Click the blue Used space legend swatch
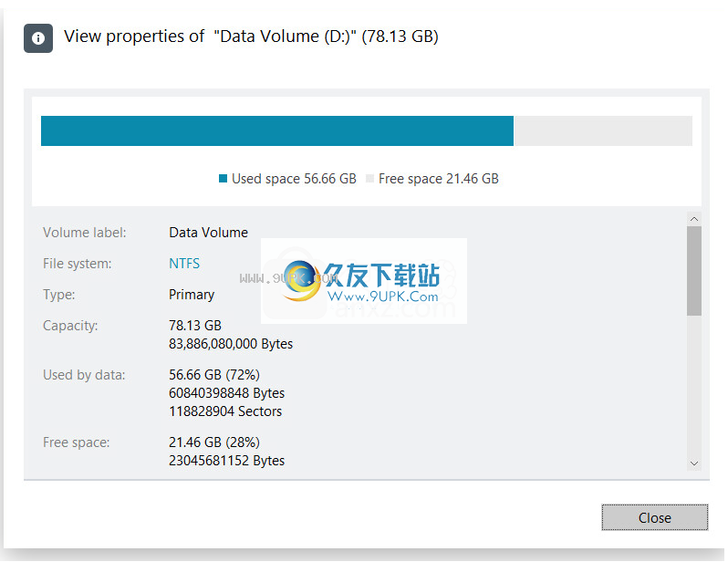This screenshot has width=728, height=562. coord(223,178)
